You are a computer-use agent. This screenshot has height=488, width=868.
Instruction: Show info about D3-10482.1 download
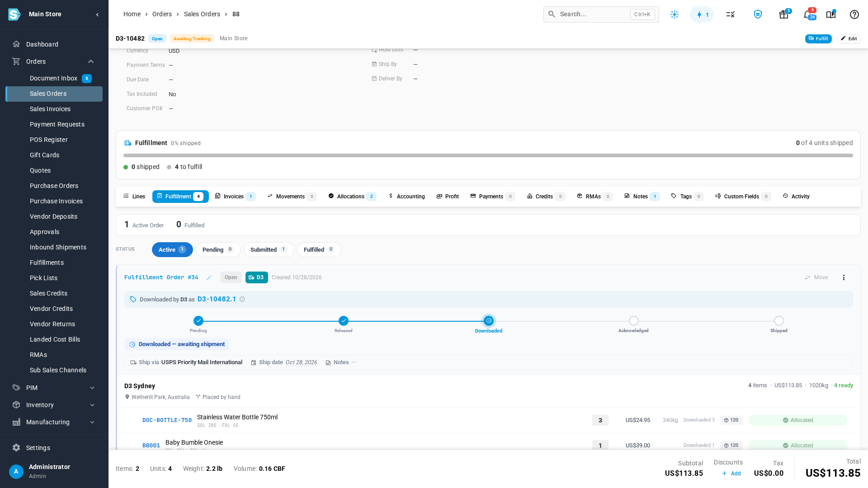[242, 300]
